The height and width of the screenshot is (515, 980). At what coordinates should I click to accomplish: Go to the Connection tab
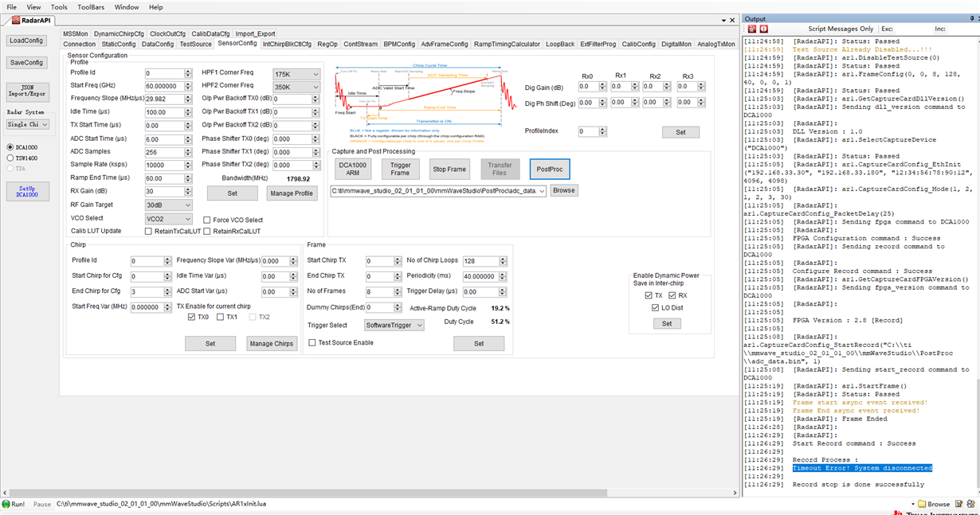[x=80, y=44]
